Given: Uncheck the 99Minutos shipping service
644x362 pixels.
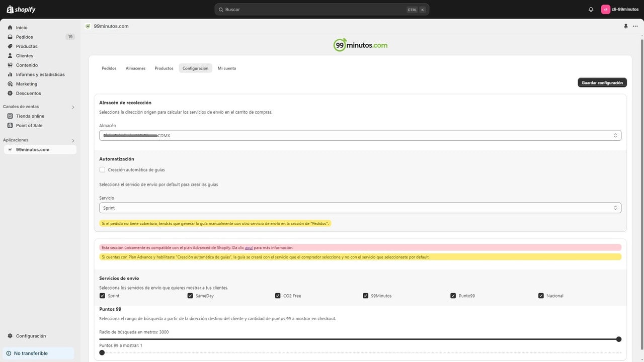Looking at the screenshot, I should click(x=366, y=296).
